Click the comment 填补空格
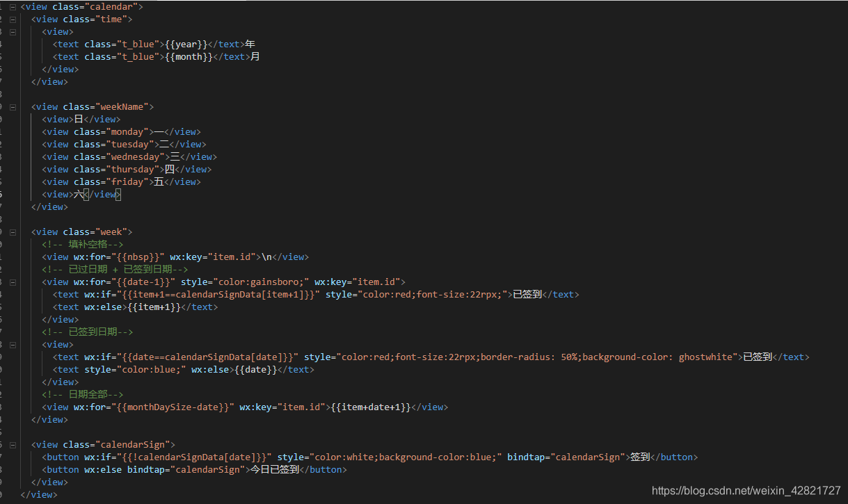848x504 pixels. [83, 245]
